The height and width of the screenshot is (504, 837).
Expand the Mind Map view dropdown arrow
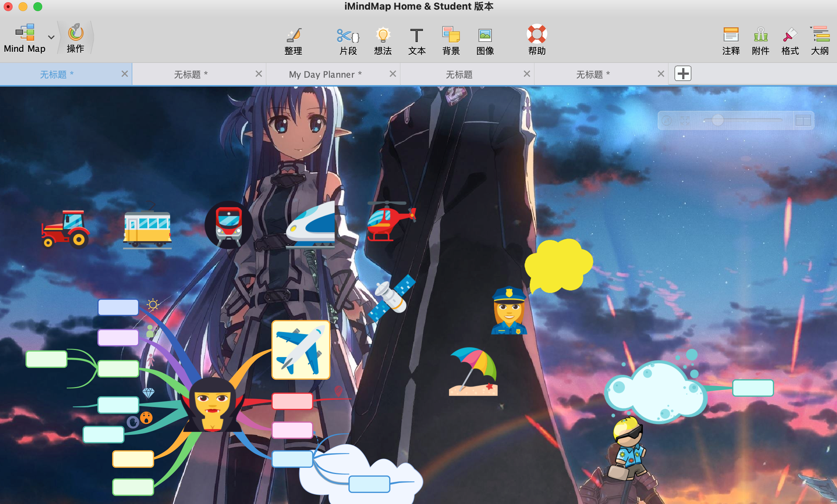click(51, 37)
